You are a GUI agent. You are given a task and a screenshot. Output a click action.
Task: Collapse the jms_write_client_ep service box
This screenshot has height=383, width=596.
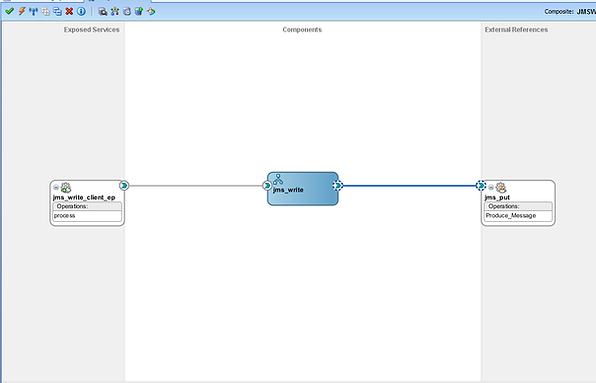click(56, 187)
